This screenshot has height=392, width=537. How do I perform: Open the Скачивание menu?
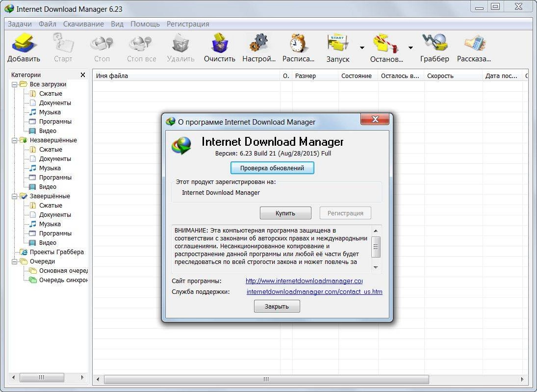tap(83, 24)
